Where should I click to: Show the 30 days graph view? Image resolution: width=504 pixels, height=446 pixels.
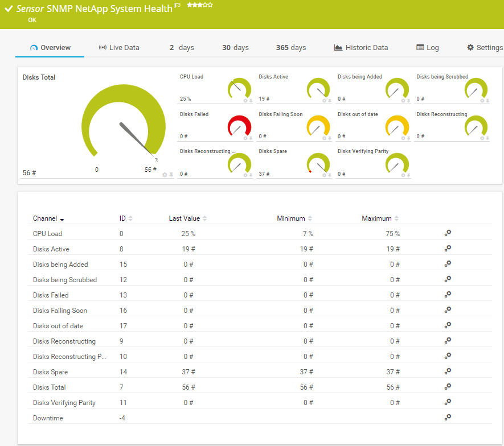coord(235,48)
